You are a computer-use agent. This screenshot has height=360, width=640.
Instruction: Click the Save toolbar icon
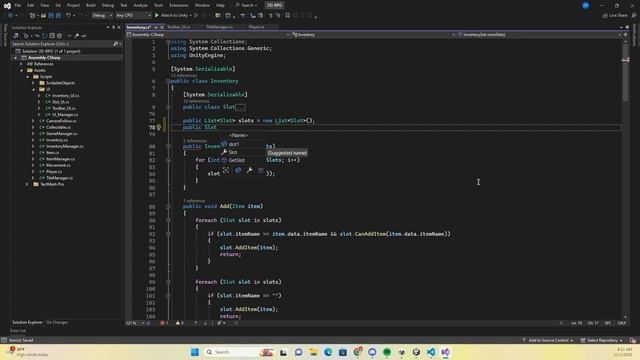coord(51,16)
